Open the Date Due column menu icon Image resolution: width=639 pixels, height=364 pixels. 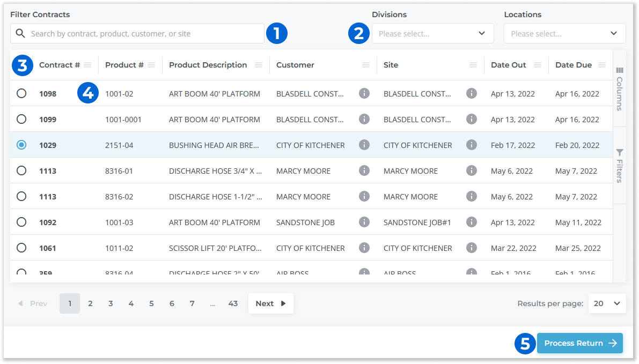point(602,65)
